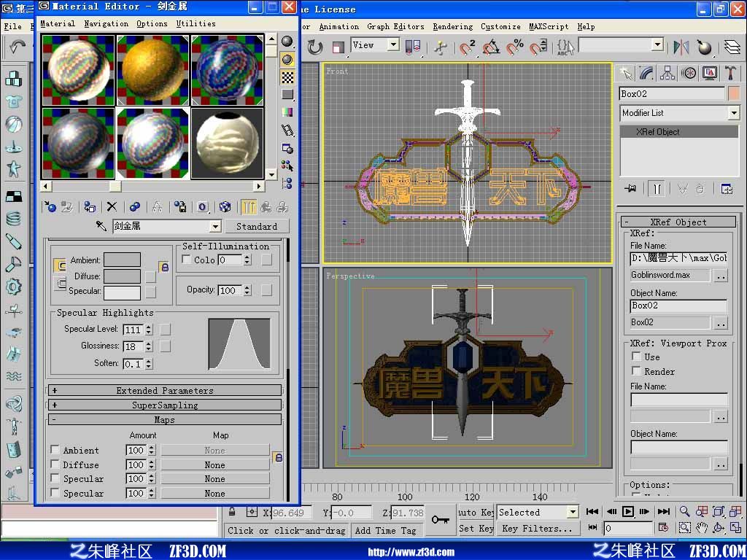Screen dimensions: 747x560
Task: Click the Diffuse color swatch
Action: point(122,276)
